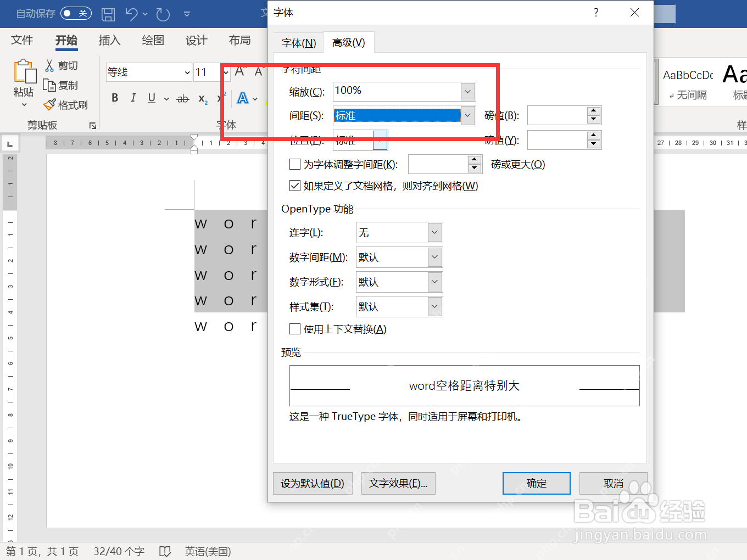
Task: Open text effects blue A icon
Action: click(243, 98)
